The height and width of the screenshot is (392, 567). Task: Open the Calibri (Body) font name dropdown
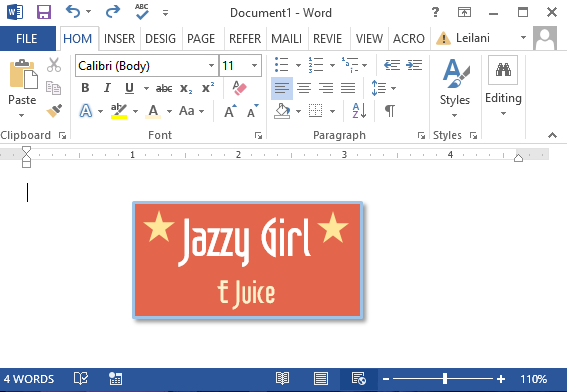pyautogui.click(x=211, y=65)
